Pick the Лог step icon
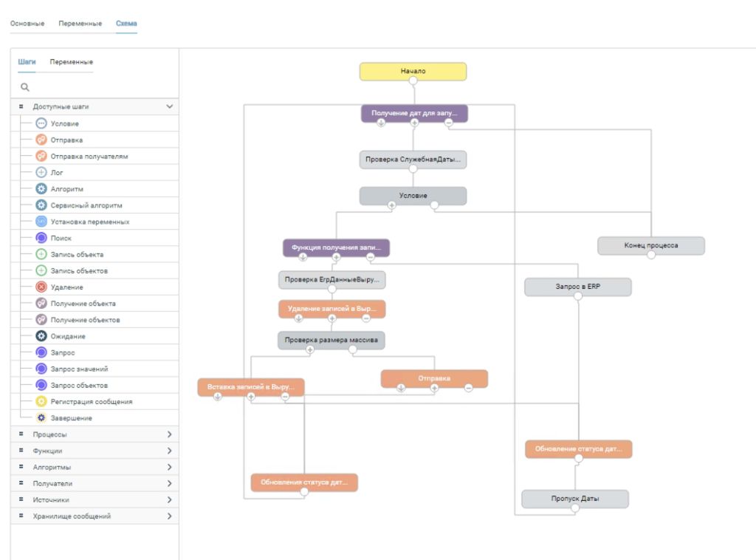Viewport: 756px width, 560px height. coord(41,172)
